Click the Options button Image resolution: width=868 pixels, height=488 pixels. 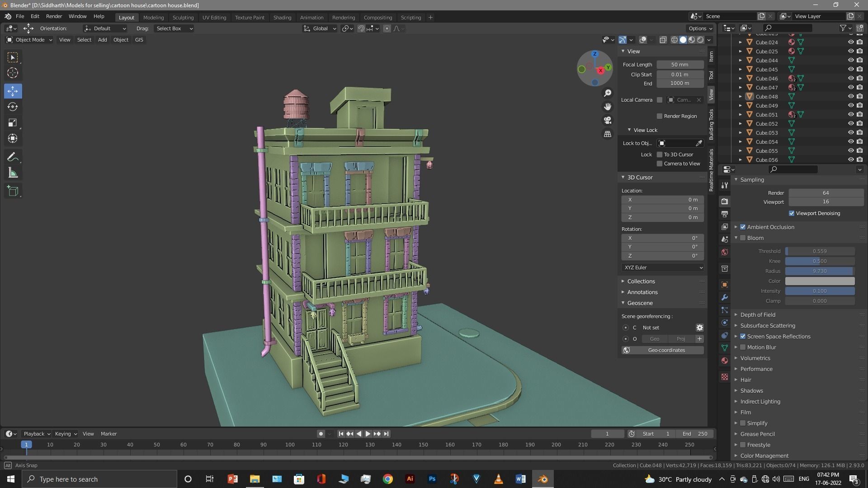[700, 28]
